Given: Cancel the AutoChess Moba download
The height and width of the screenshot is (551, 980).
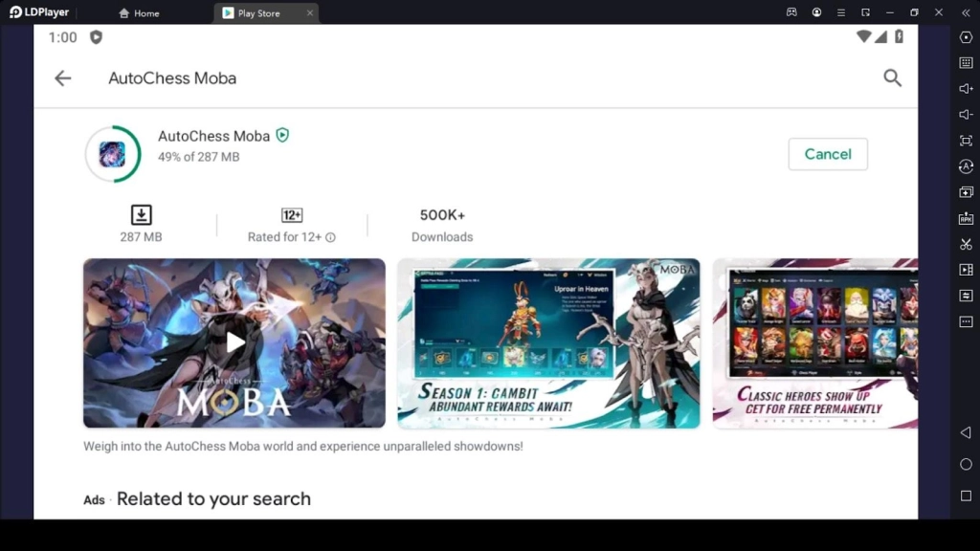Looking at the screenshot, I should (x=827, y=154).
